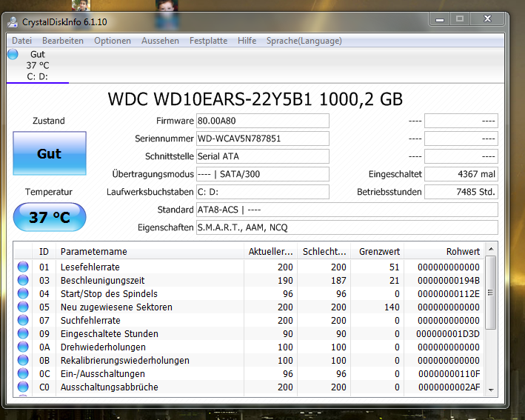The height and width of the screenshot is (420, 525).
Task: Click status orb for Lesefehlerrate row
Action: (x=23, y=267)
